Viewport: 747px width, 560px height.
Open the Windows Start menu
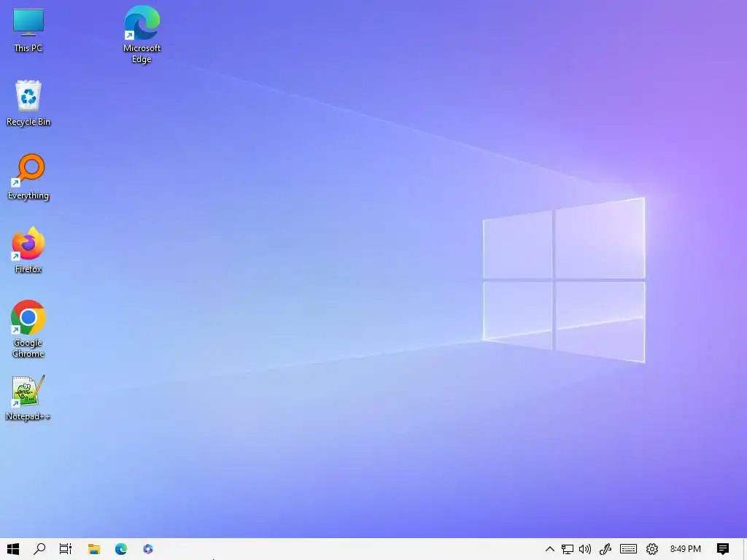(13, 549)
